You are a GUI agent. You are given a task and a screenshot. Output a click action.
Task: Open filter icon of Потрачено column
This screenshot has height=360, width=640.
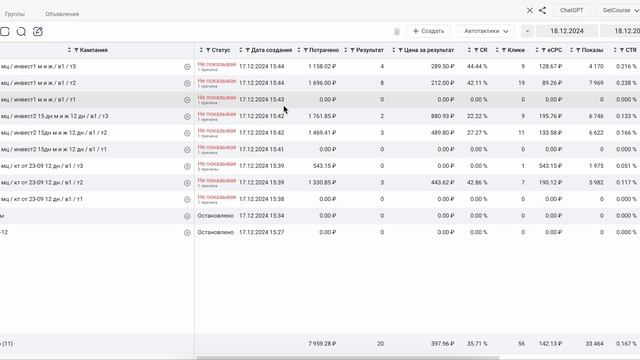tap(306, 50)
